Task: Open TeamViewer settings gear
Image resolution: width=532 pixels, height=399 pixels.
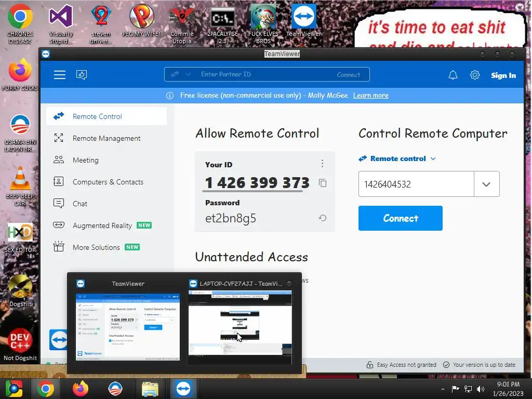Action: pos(475,75)
